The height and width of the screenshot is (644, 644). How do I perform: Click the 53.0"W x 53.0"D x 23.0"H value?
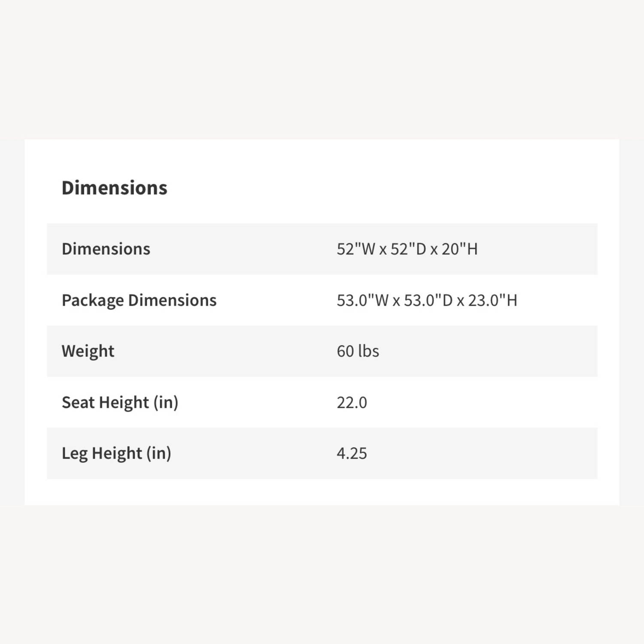[426, 300]
